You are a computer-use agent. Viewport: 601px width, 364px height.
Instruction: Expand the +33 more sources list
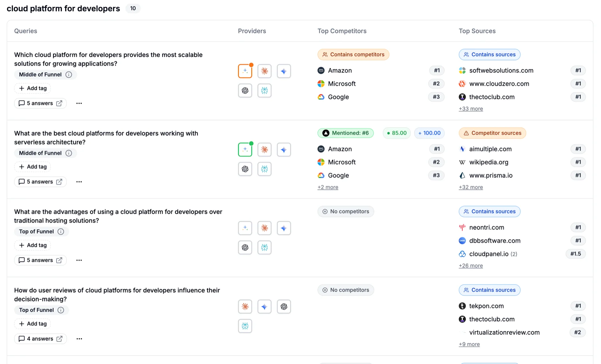(x=470, y=108)
